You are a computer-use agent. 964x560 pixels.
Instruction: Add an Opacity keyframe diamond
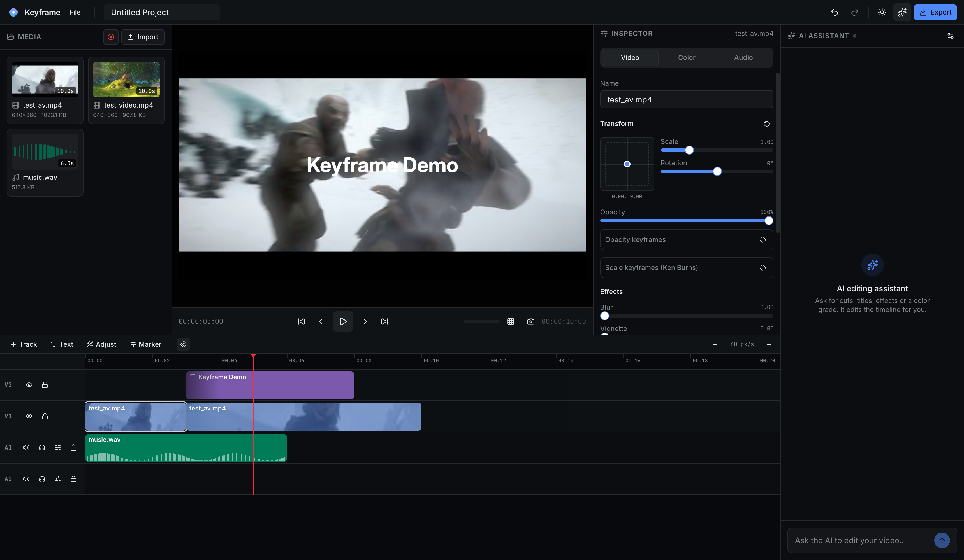pyautogui.click(x=763, y=240)
